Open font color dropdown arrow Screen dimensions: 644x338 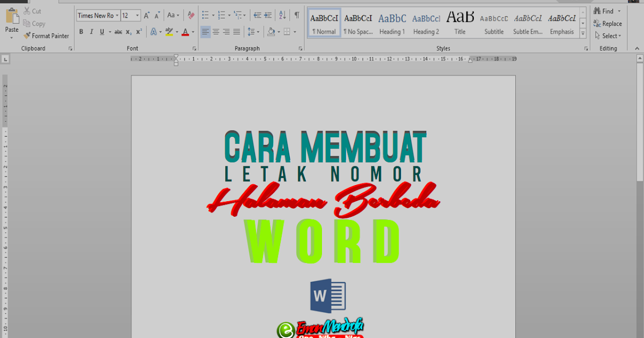[x=193, y=32]
